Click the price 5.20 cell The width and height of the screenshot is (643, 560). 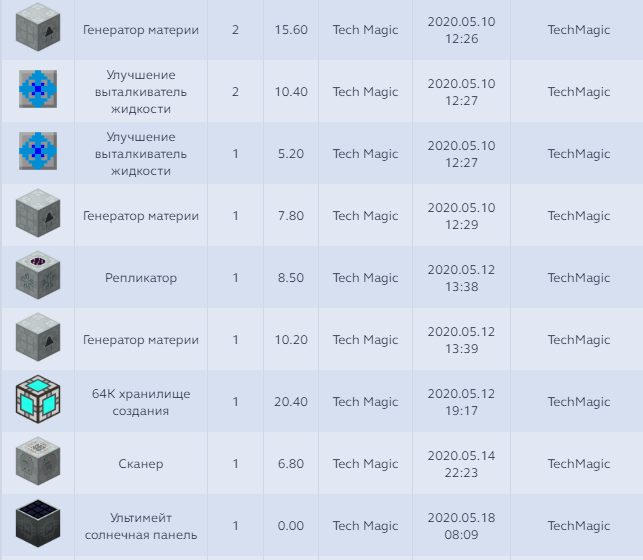pos(291,154)
